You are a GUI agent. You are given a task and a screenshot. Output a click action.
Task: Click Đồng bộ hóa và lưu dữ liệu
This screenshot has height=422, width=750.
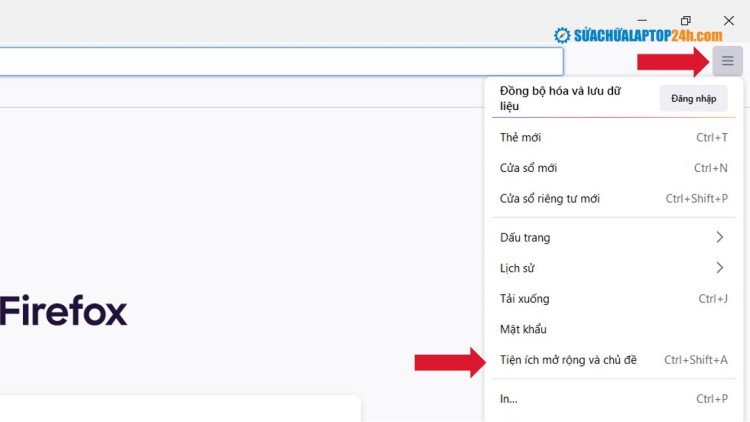click(x=560, y=98)
